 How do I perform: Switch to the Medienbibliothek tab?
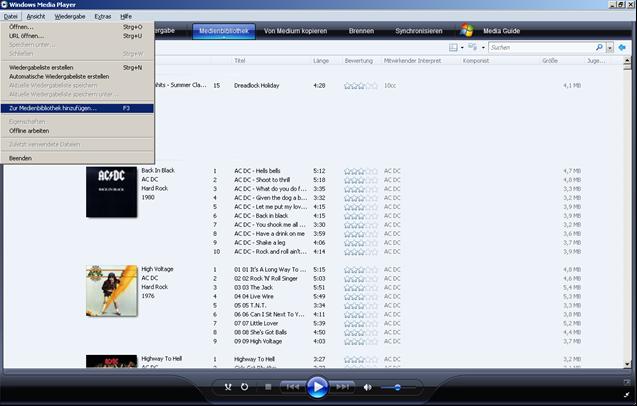coord(224,31)
